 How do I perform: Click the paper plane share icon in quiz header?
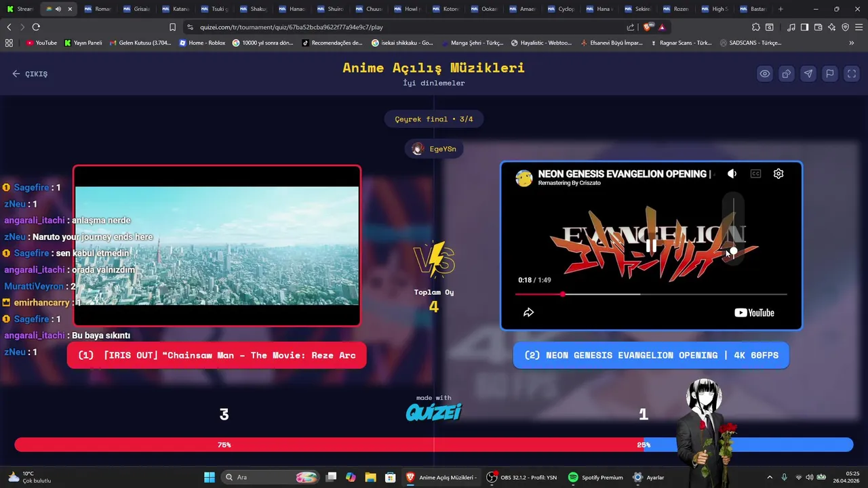coord(808,74)
